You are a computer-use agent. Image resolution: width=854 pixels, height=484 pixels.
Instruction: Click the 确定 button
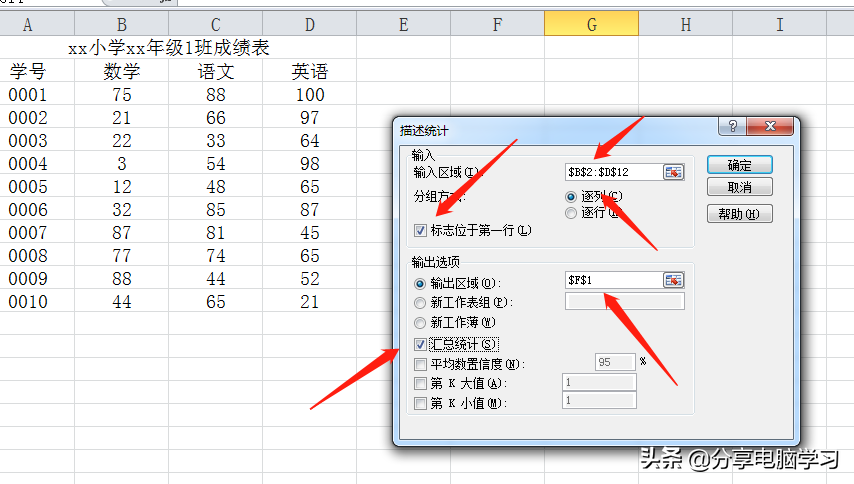pyautogui.click(x=740, y=165)
